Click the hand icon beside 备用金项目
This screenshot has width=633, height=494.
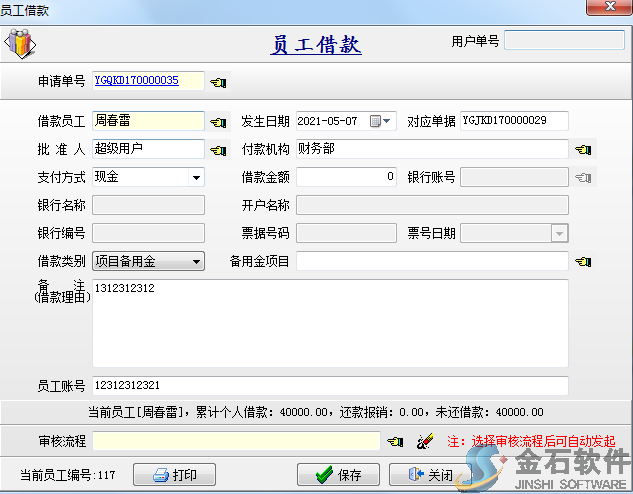coord(583,262)
